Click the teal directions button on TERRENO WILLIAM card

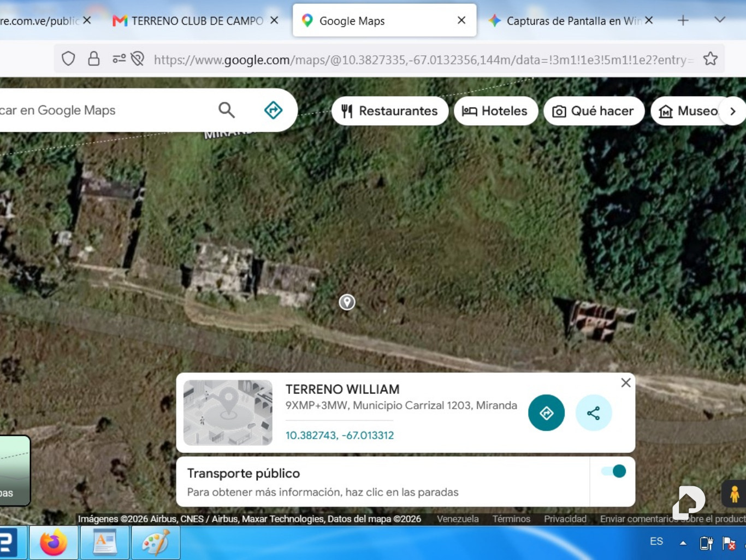click(546, 413)
